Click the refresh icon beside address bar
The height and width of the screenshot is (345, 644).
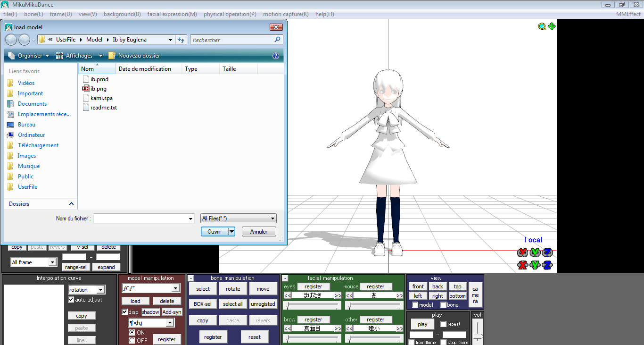tap(181, 40)
